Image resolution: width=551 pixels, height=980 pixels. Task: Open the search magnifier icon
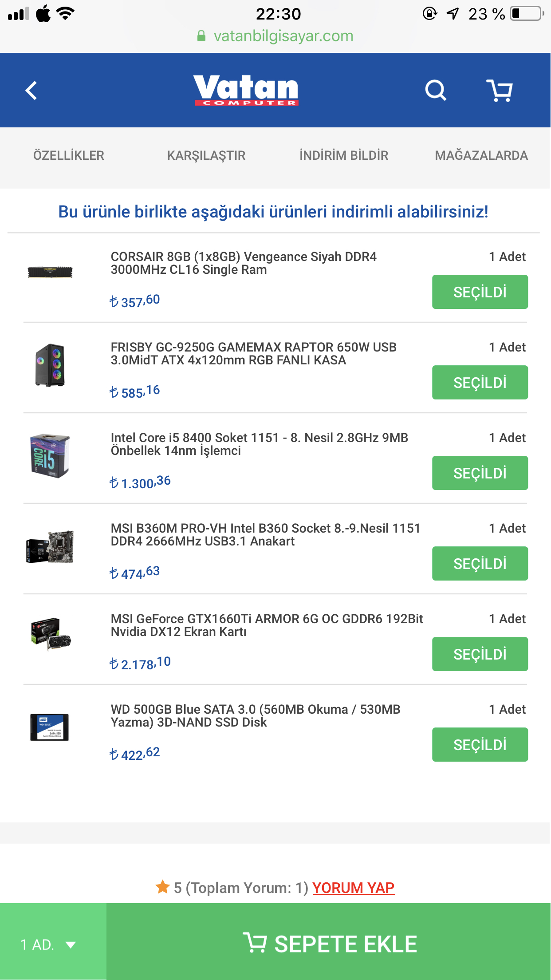(x=435, y=91)
